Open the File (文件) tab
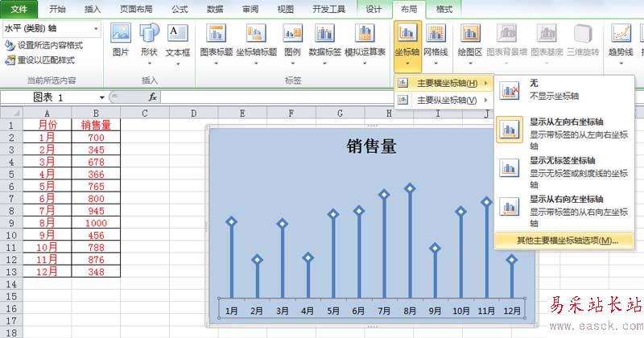This screenshot has width=644, height=338. click(19, 9)
